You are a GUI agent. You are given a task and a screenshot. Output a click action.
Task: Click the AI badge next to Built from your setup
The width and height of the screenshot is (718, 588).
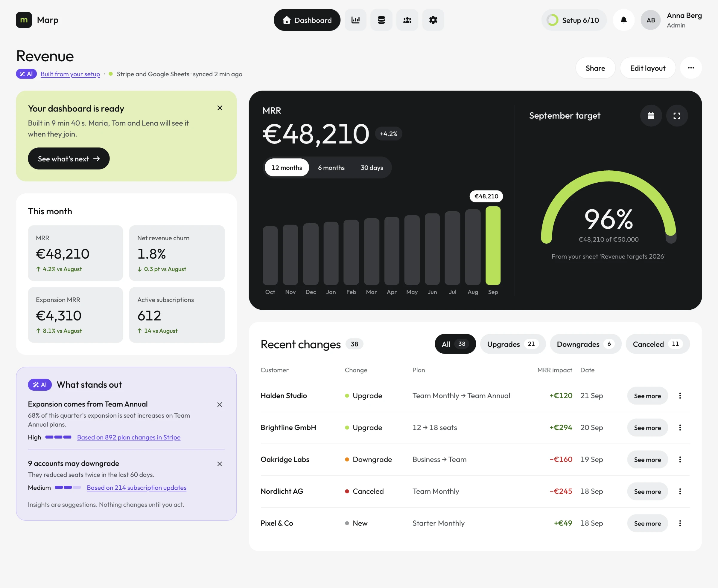point(26,74)
